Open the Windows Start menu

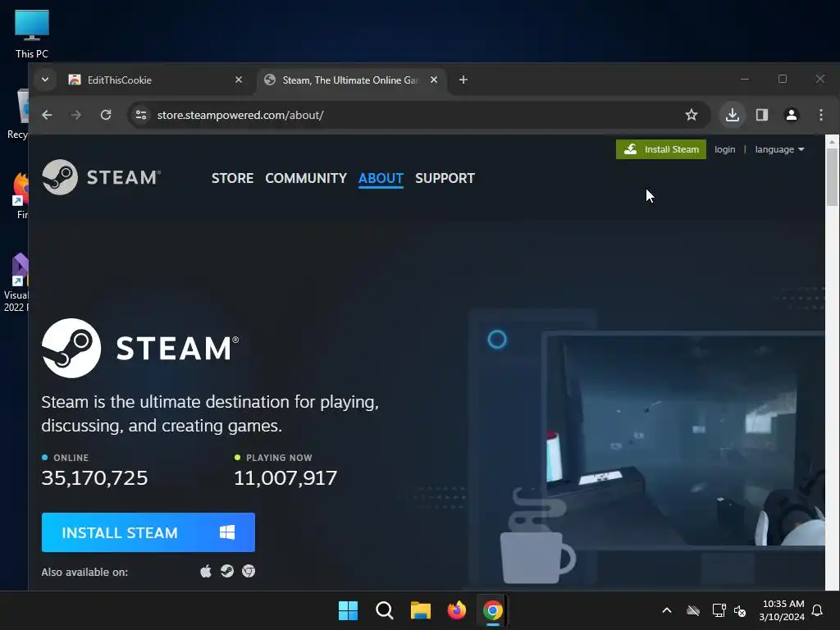pyautogui.click(x=348, y=610)
